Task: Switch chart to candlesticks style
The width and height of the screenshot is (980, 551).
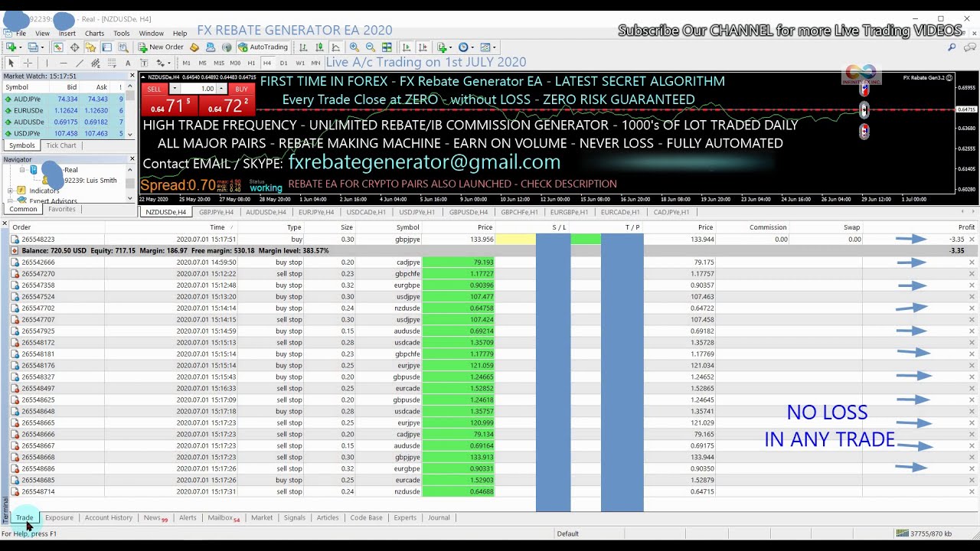Action: 319,47
